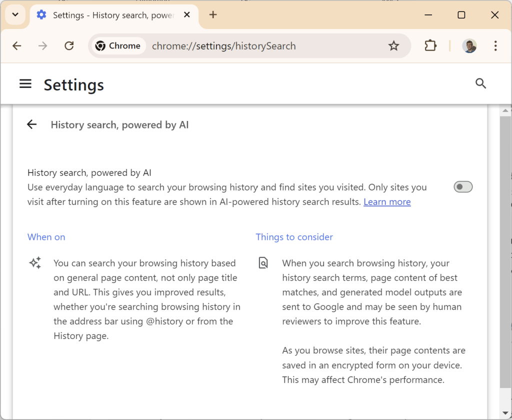Image resolution: width=512 pixels, height=420 pixels.
Task: Enable History search powered by AI toggle
Action: pyautogui.click(x=463, y=187)
